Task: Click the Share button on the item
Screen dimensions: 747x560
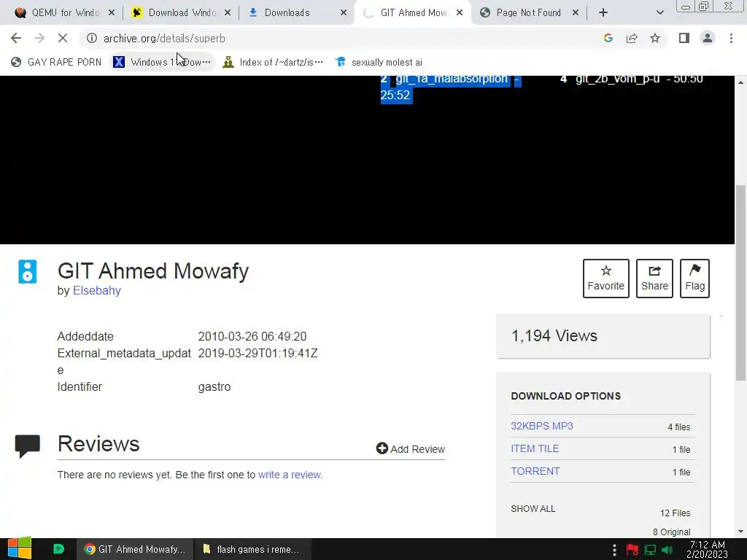Action: point(654,279)
